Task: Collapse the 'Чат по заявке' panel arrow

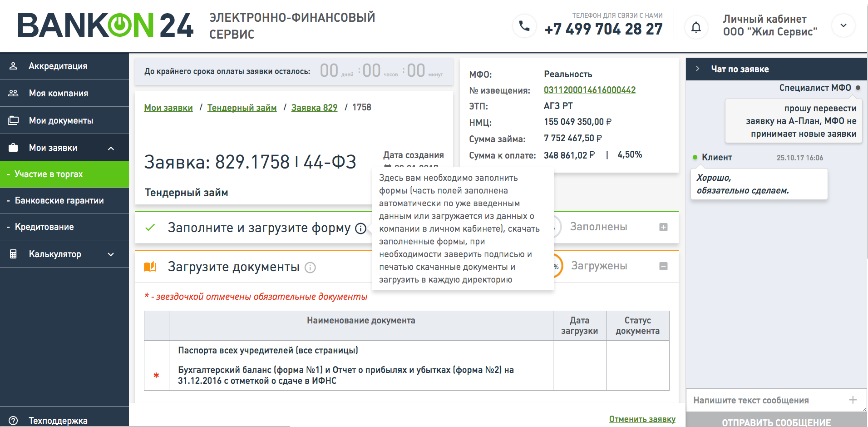Action: (x=698, y=69)
